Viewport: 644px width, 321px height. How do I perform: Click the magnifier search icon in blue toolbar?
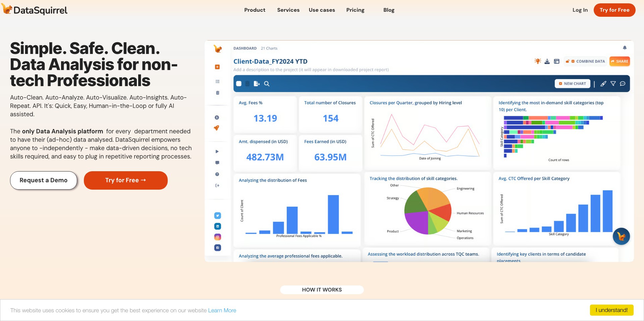[267, 84]
